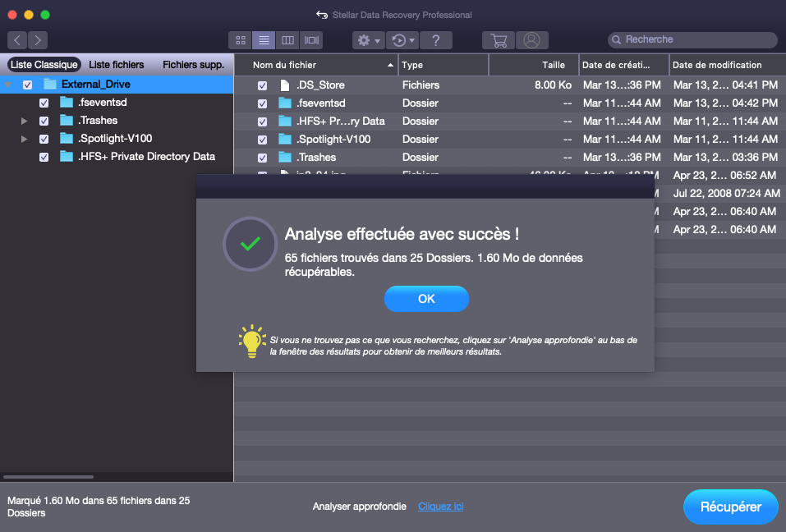The height and width of the screenshot is (532, 786).
Task: Sort by Date de modification column
Action: point(728,65)
